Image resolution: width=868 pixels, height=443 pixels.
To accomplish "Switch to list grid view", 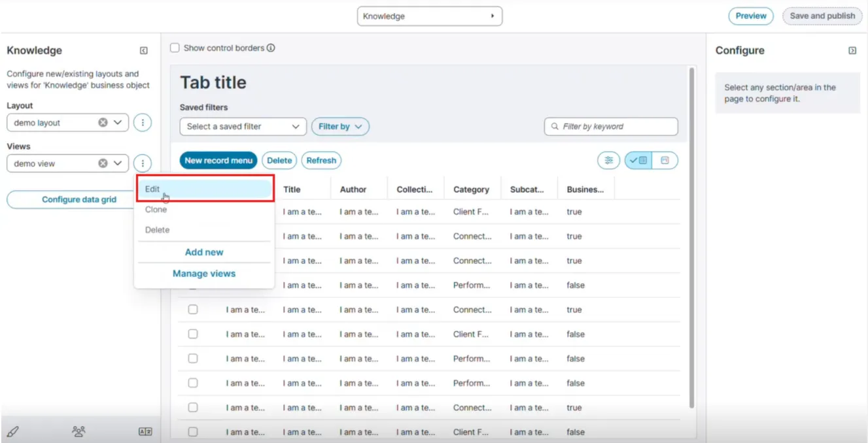I will pos(638,160).
